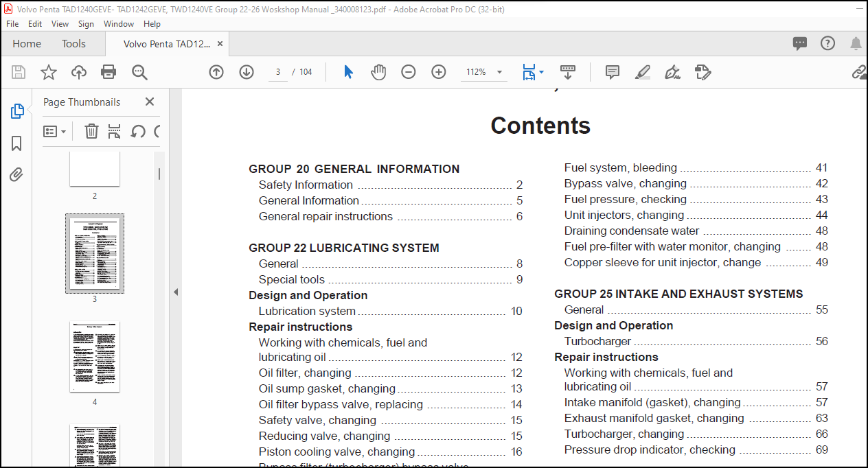
Task: Open the Edit menu
Action: pos(35,23)
